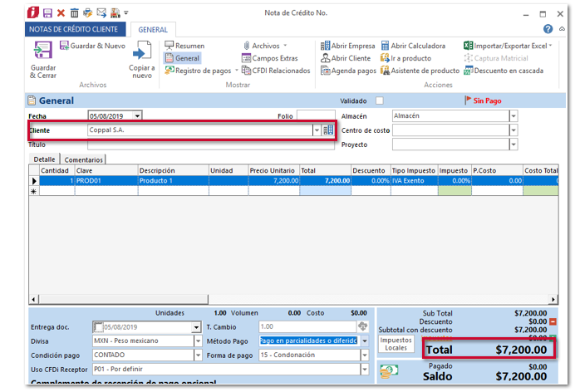Image resolution: width=575 pixels, height=392 pixels.
Task: Expand the Almacén dropdown
Action: [513, 116]
